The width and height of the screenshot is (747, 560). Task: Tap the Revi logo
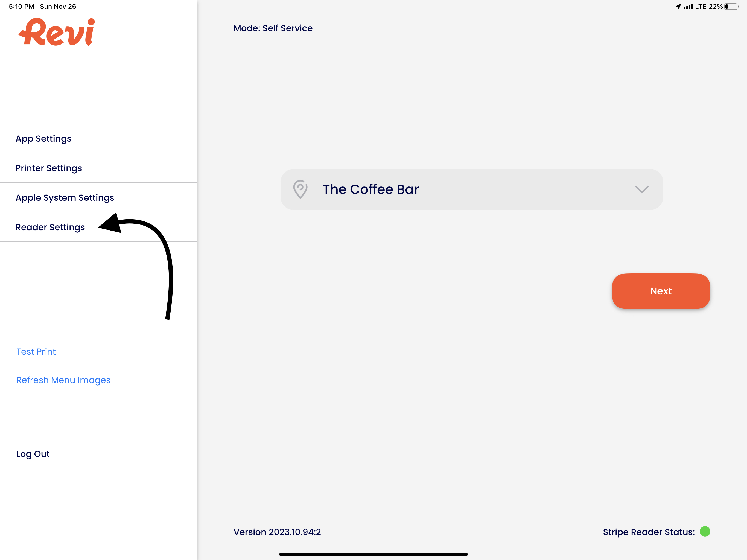pos(57,32)
